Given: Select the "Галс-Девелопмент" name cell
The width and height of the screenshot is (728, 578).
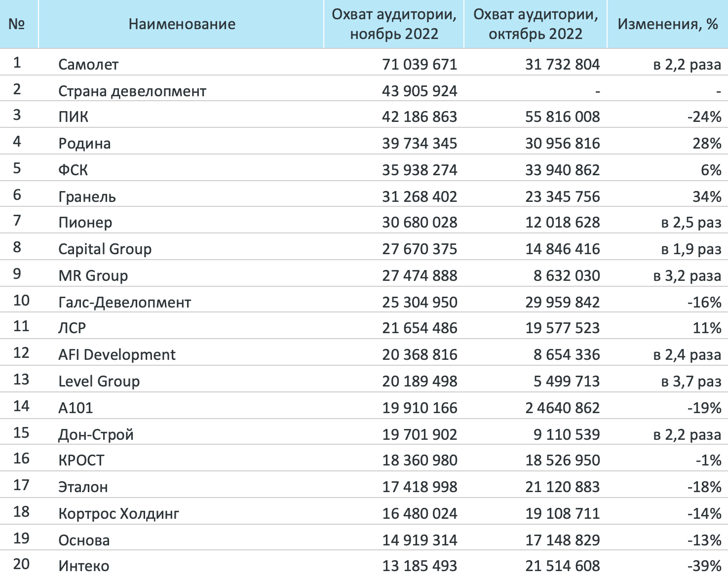Looking at the screenshot, I should click(x=124, y=303).
